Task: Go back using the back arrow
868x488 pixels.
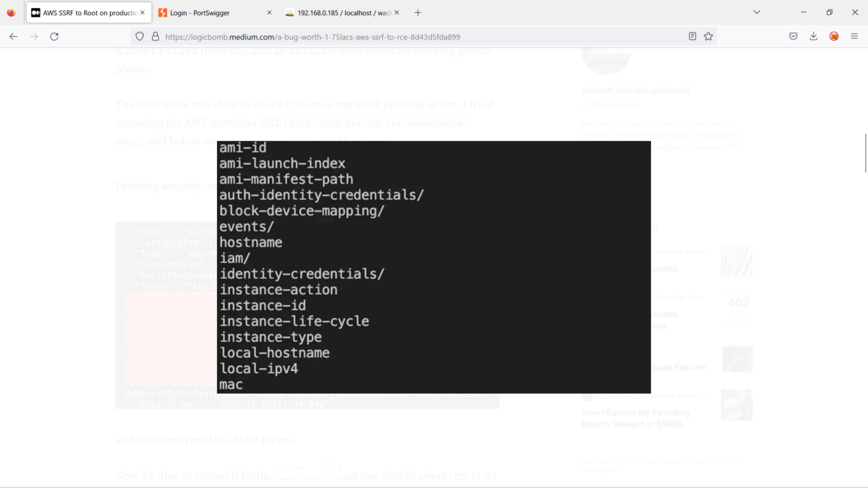Action: pos(13,36)
